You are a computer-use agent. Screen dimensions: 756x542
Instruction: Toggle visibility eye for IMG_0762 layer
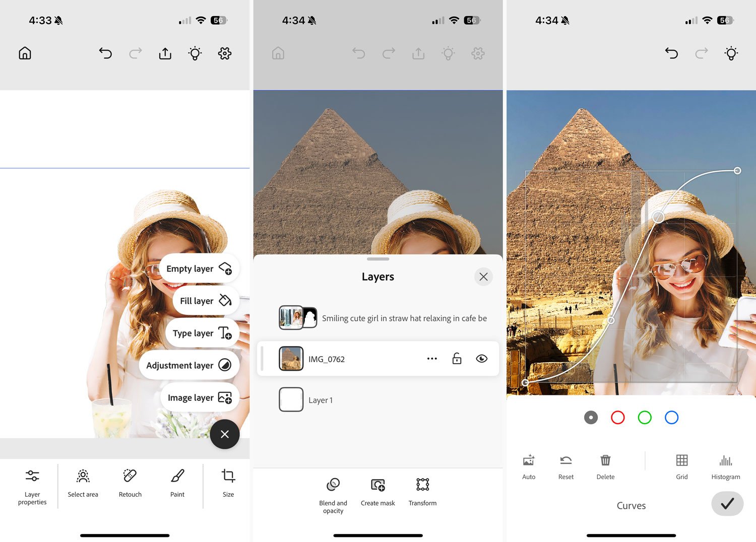click(x=481, y=359)
